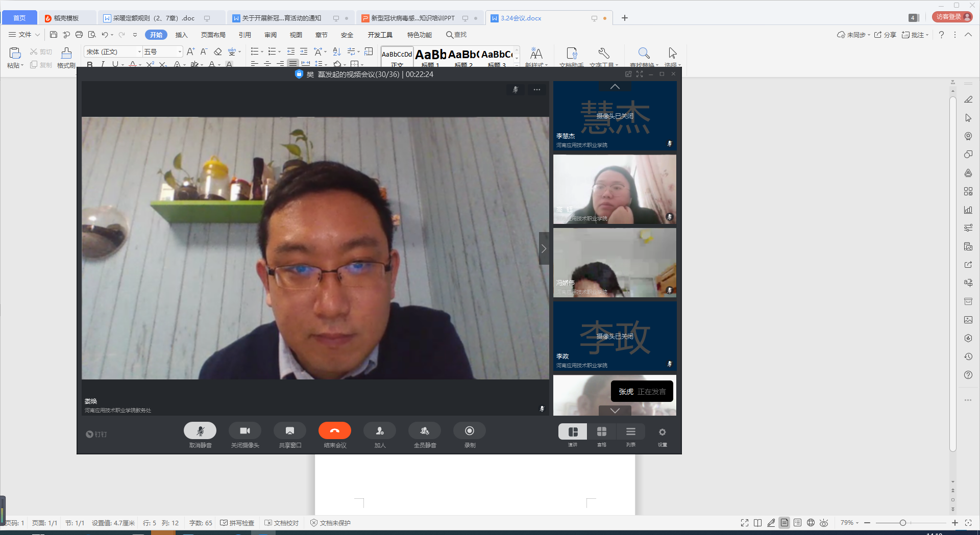Toggle camera off with 关闭摄像头
Viewport: 980px width, 535px height.
244,431
